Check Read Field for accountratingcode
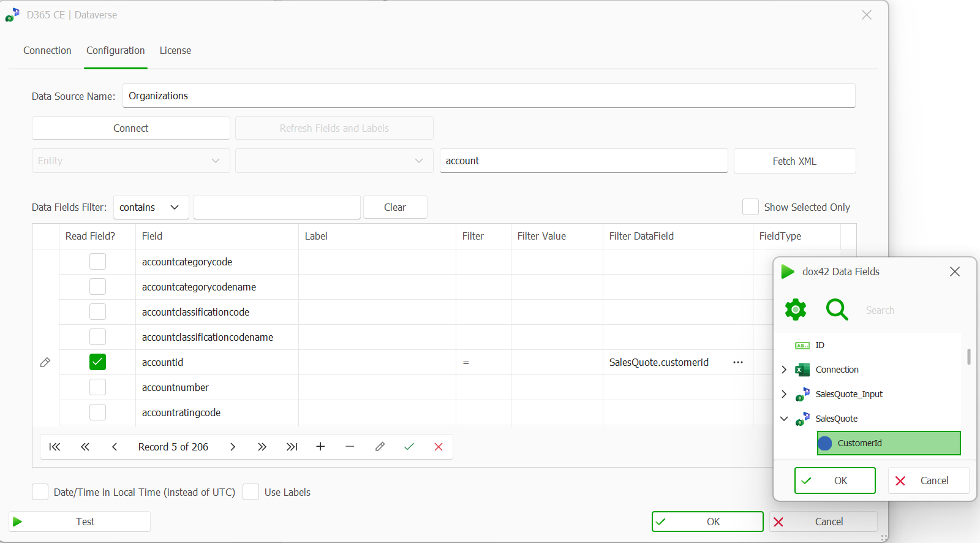Screen dimensions: 980x543 pyautogui.click(x=97, y=412)
